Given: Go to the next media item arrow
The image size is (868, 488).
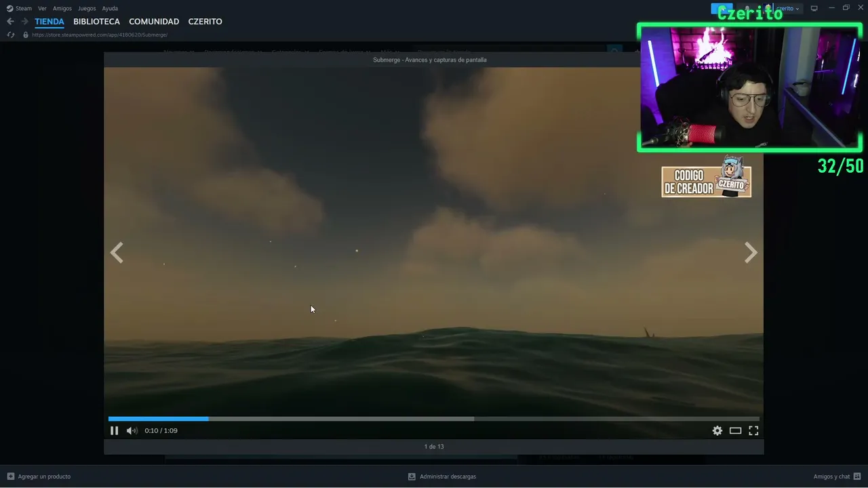Looking at the screenshot, I should point(750,253).
